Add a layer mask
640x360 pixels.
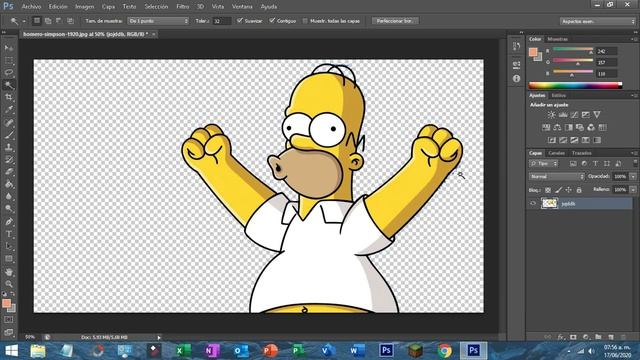coord(573,337)
